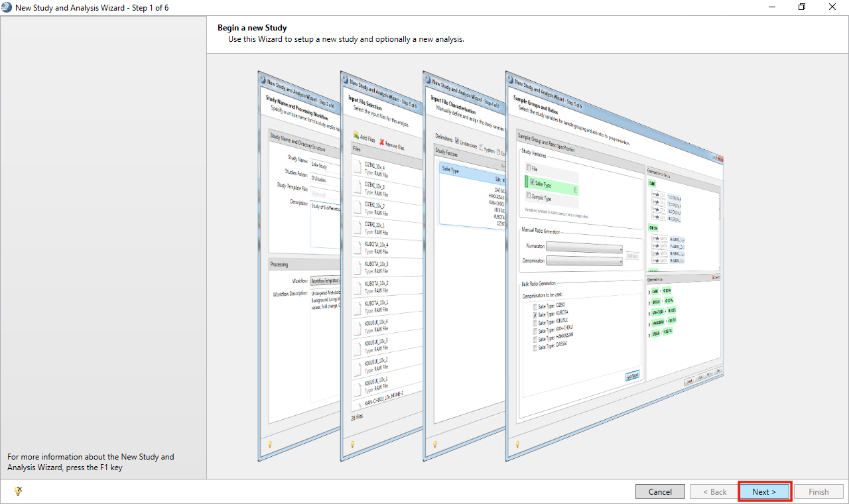Click the greyed-out Finish button
Viewport: 849px width, 504px height.
tap(818, 491)
